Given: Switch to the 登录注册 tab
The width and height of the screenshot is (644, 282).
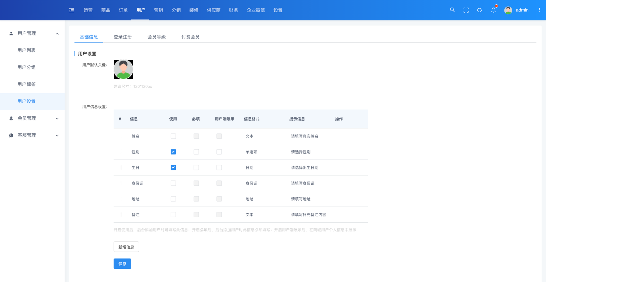Looking at the screenshot, I should tap(123, 37).
